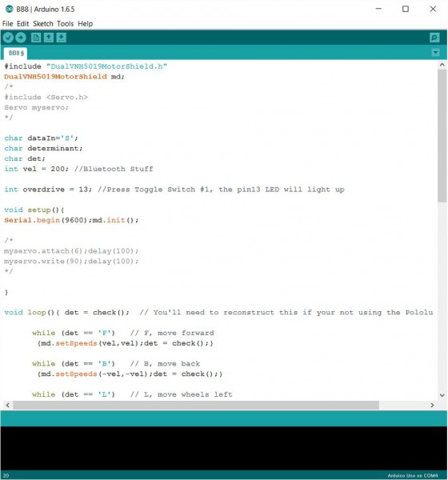
Task: Open the Serial Monitor icon
Action: pos(434,38)
